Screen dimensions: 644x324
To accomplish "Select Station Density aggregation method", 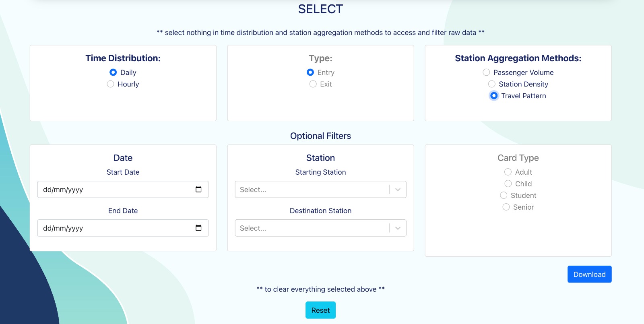I will coord(491,84).
